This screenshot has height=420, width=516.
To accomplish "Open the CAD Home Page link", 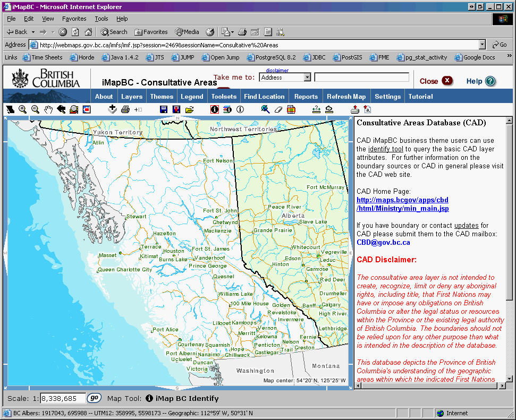I will point(402,204).
